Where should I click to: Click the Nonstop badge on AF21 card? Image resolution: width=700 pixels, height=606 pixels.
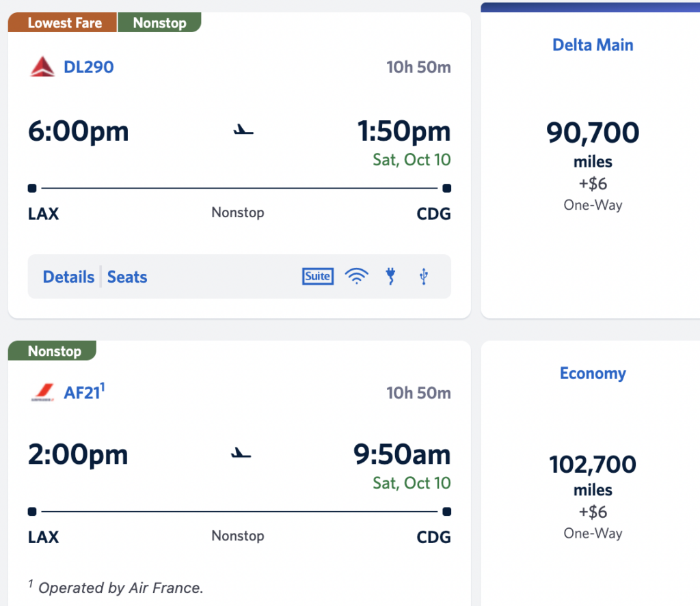(x=54, y=351)
